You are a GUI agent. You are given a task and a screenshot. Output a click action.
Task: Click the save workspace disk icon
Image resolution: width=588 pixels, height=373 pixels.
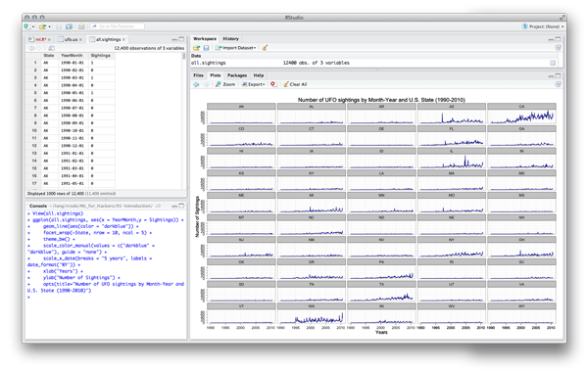pyautogui.click(x=206, y=48)
